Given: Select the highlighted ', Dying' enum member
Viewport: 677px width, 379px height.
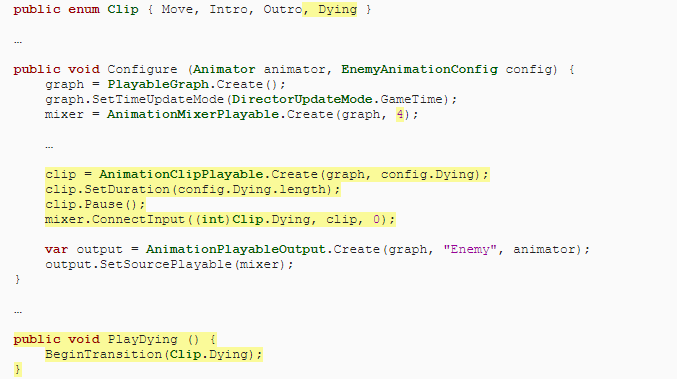Looking at the screenshot, I should [x=330, y=9].
